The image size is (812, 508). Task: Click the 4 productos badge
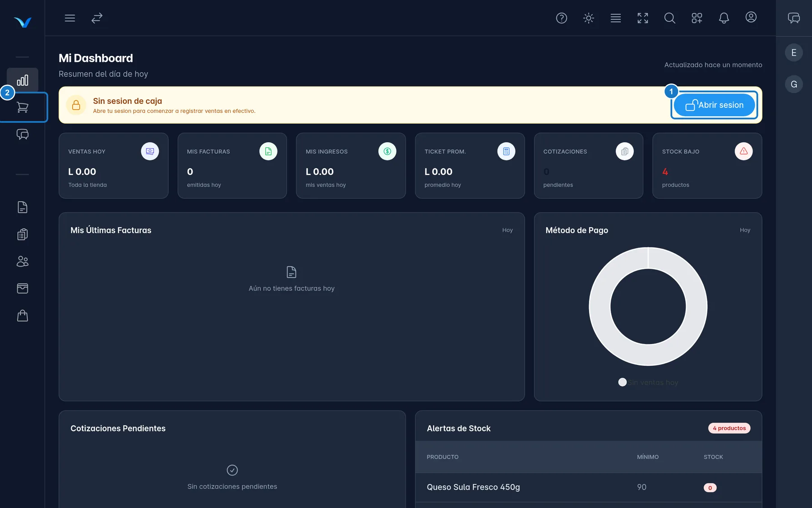coord(729,428)
